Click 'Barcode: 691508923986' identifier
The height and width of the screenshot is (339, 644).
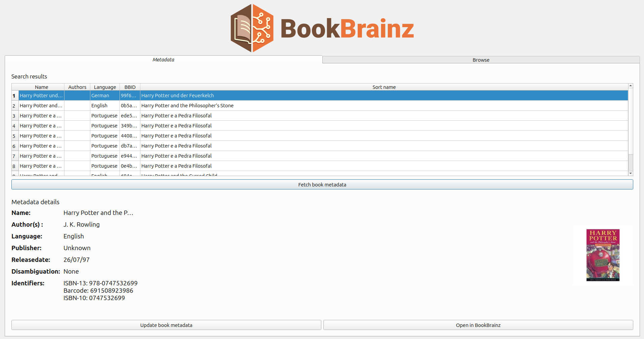pos(98,291)
